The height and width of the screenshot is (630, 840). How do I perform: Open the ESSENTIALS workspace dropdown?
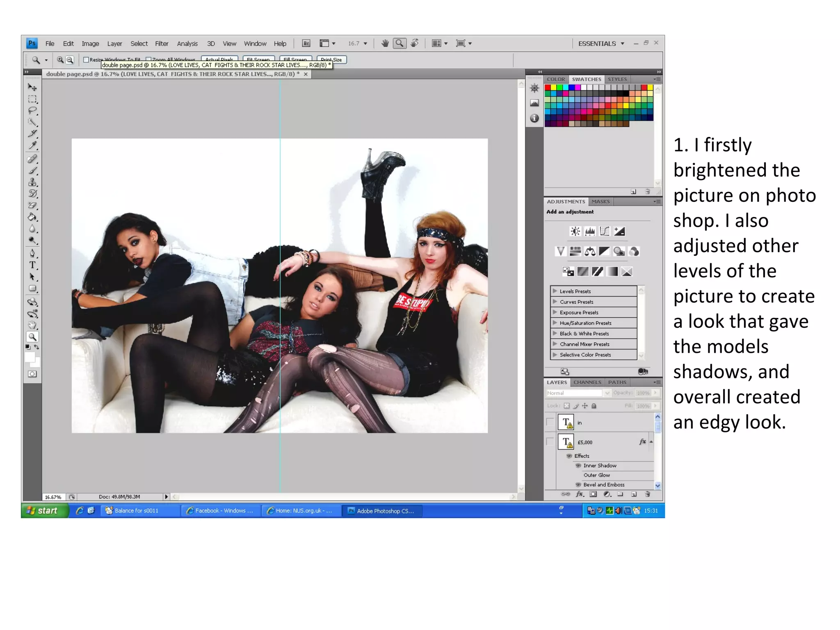[601, 43]
